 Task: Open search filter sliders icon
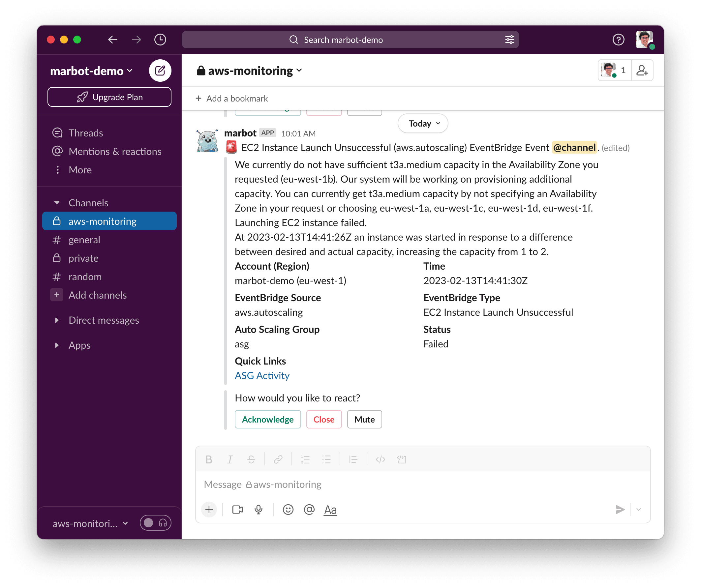[509, 40]
